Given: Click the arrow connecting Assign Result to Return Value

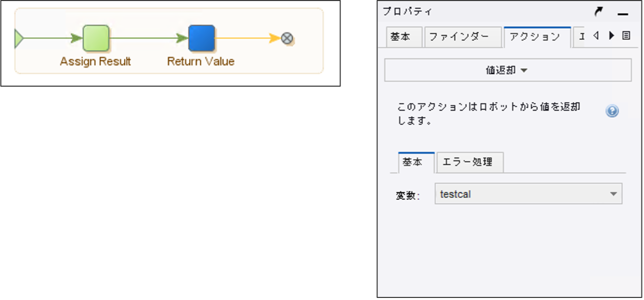Looking at the screenshot, I should coord(149,37).
